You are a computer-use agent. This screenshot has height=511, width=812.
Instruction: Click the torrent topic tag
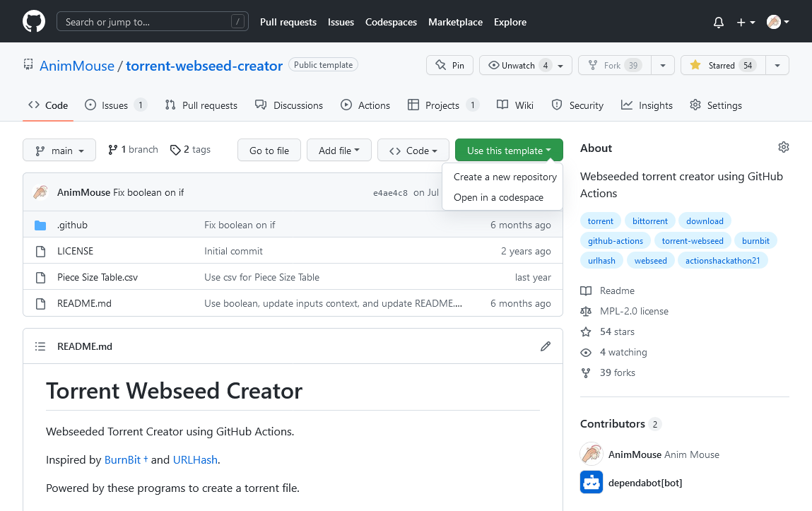(x=600, y=221)
